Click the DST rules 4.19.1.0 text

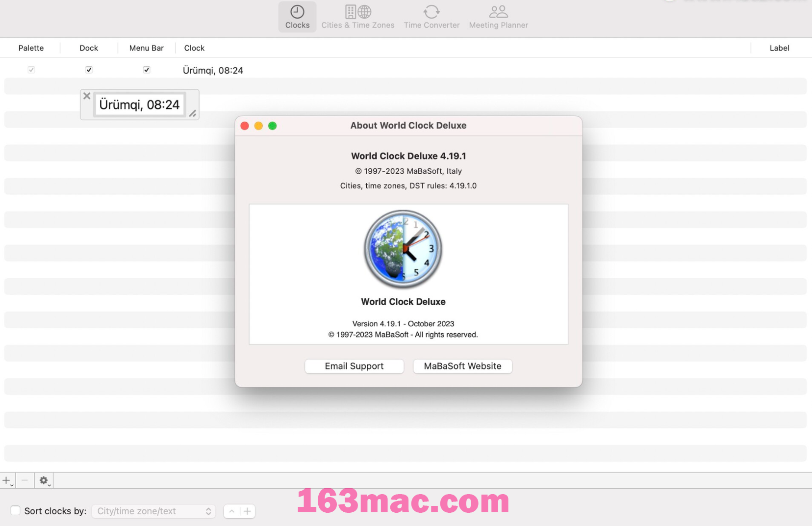pyautogui.click(x=408, y=186)
